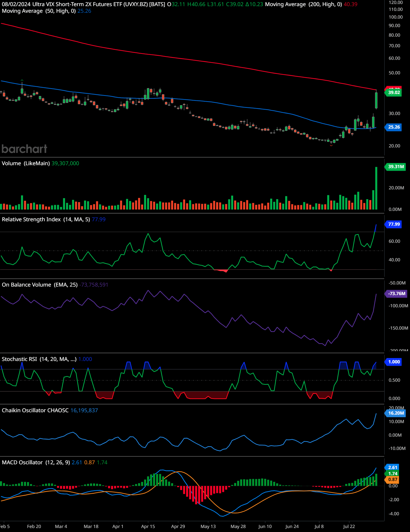Select the Moving Average (200, High, 0) label

(x=303, y=4)
